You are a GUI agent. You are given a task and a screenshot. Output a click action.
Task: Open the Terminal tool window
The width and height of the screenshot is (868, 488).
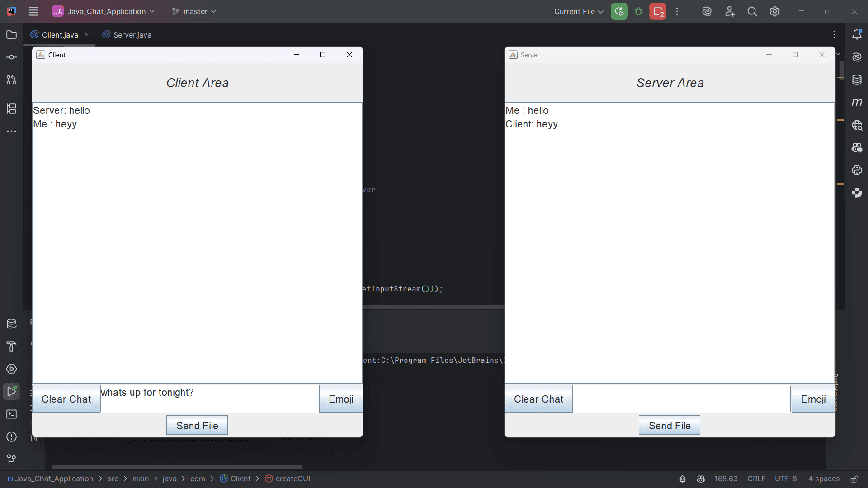[x=11, y=414]
